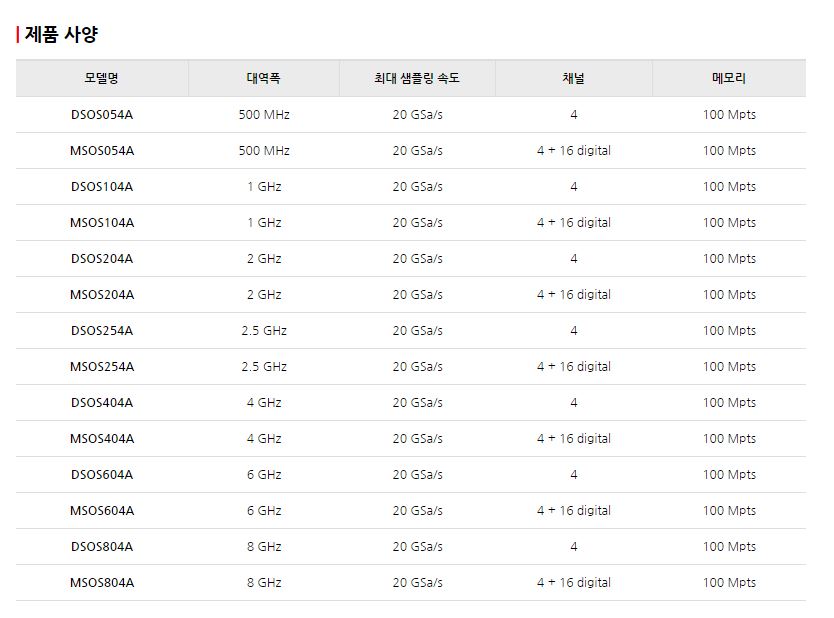Select the DSOS254A model cell
The height and width of the screenshot is (618, 834).
click(102, 331)
